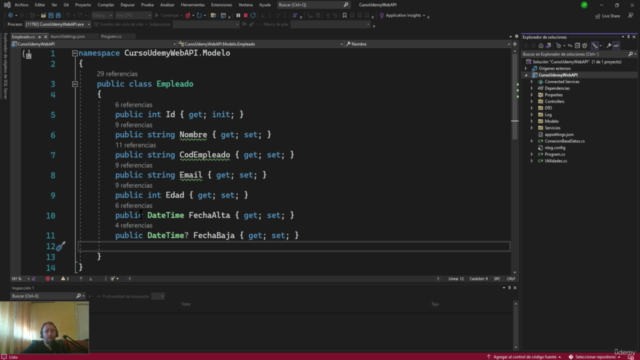This screenshot has width=640, height=360.
Task: Open the Proceso dropdown
Action: point(58,24)
